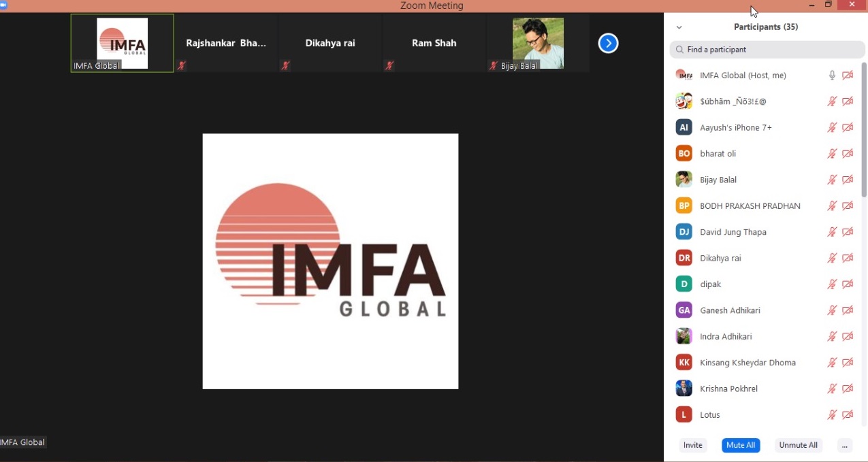
Task: Click the emoji avatar for $ùbhãm
Action: click(684, 101)
